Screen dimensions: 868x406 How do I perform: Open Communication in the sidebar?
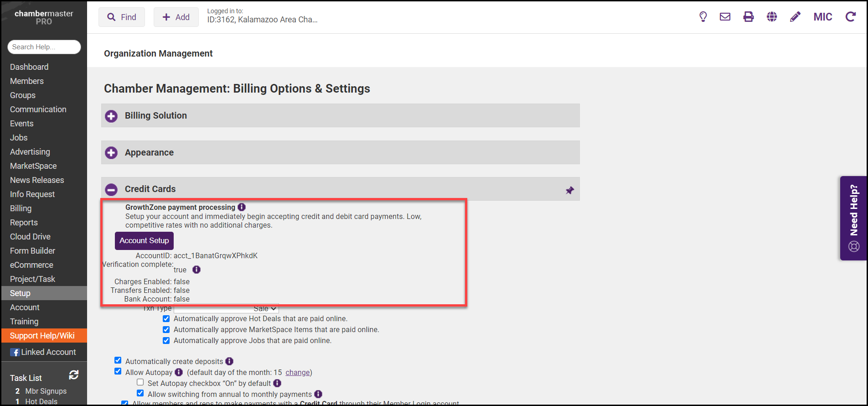click(x=38, y=109)
